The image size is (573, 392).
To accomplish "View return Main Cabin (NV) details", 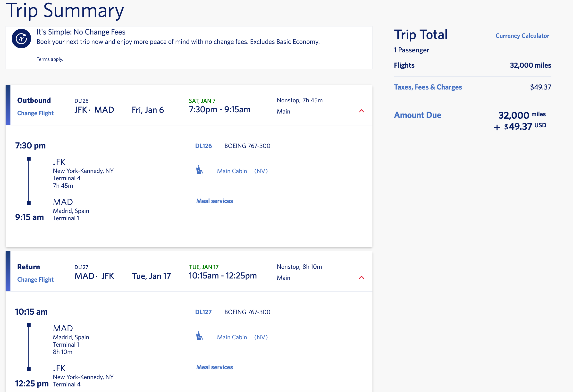I will coord(242,337).
